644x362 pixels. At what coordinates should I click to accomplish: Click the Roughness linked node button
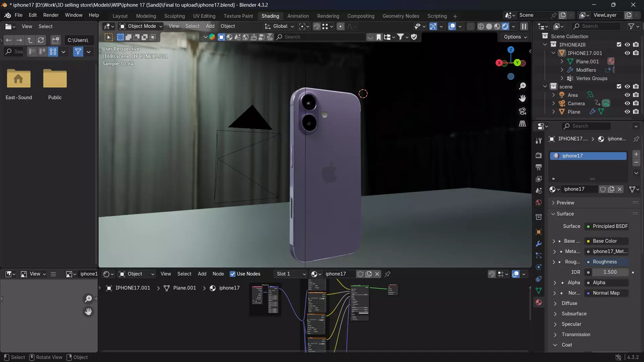point(606,262)
